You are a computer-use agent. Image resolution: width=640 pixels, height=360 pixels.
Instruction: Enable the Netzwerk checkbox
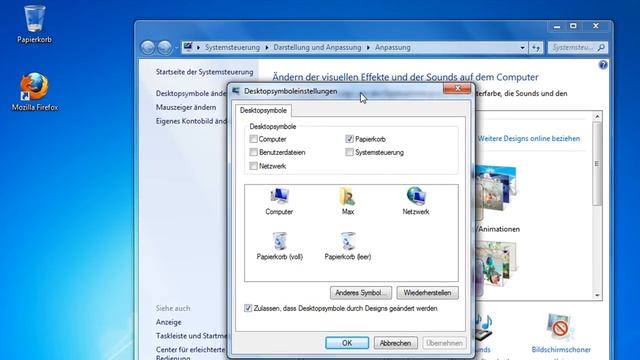[253, 166]
